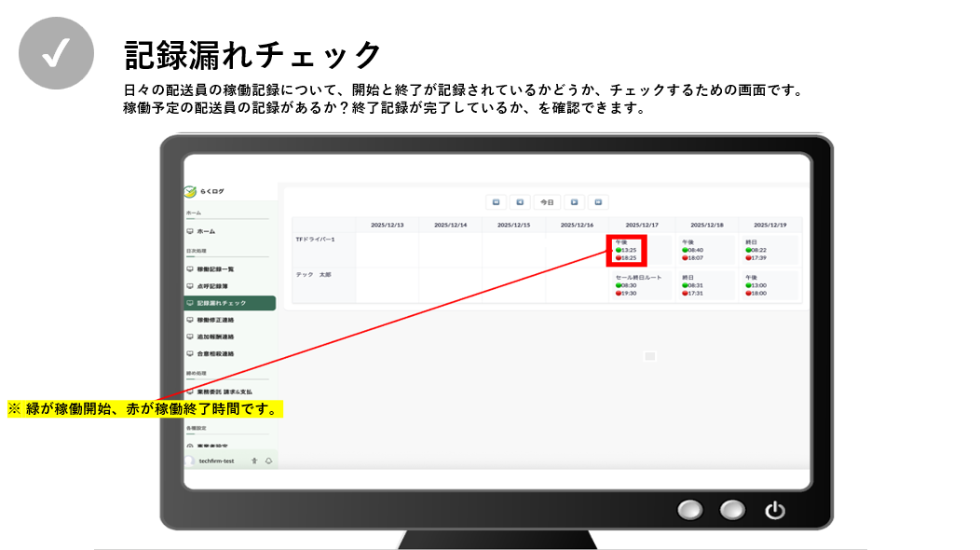The image size is (980, 550).
Task: Click TFドライバー1's 2025/12/18 午後 record
Action: point(707,250)
